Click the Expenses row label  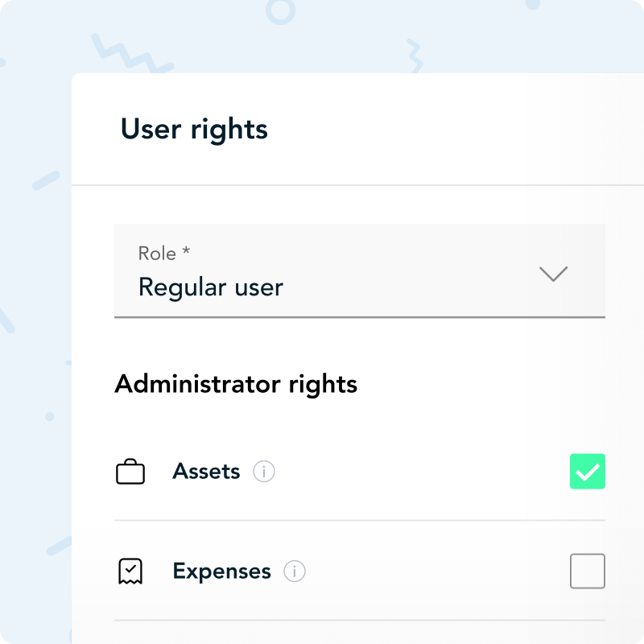click(221, 572)
